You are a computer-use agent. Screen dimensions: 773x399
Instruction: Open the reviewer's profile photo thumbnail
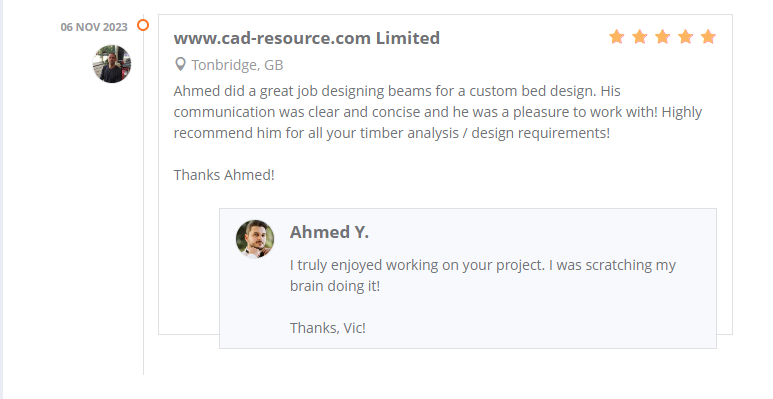(x=112, y=64)
